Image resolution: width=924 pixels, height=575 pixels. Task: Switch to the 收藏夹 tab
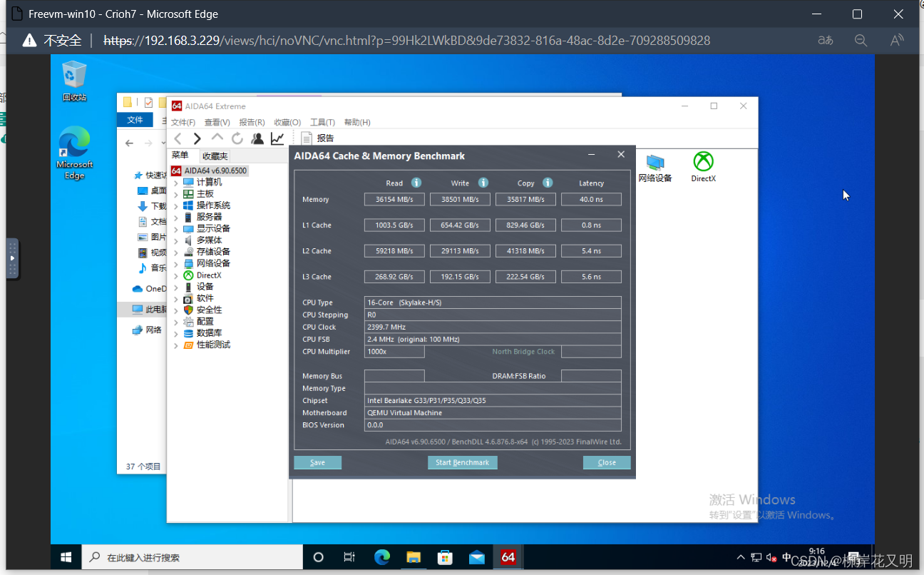tap(215, 156)
